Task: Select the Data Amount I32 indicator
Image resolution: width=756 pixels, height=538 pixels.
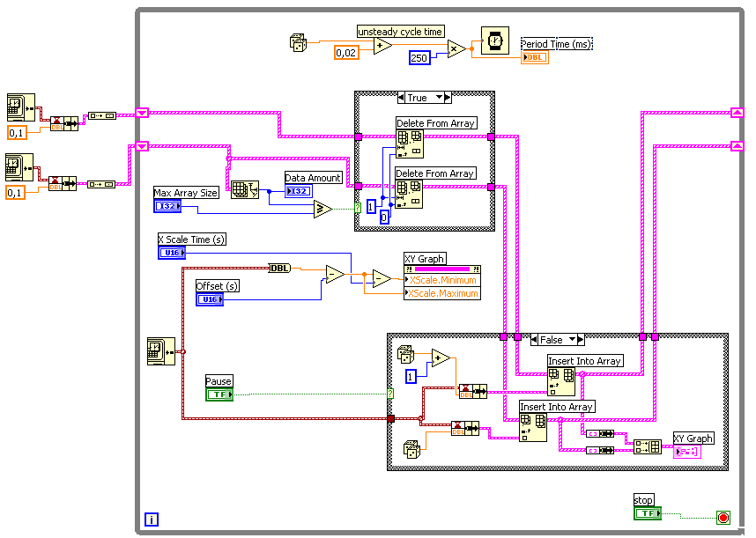Action: coord(299,191)
